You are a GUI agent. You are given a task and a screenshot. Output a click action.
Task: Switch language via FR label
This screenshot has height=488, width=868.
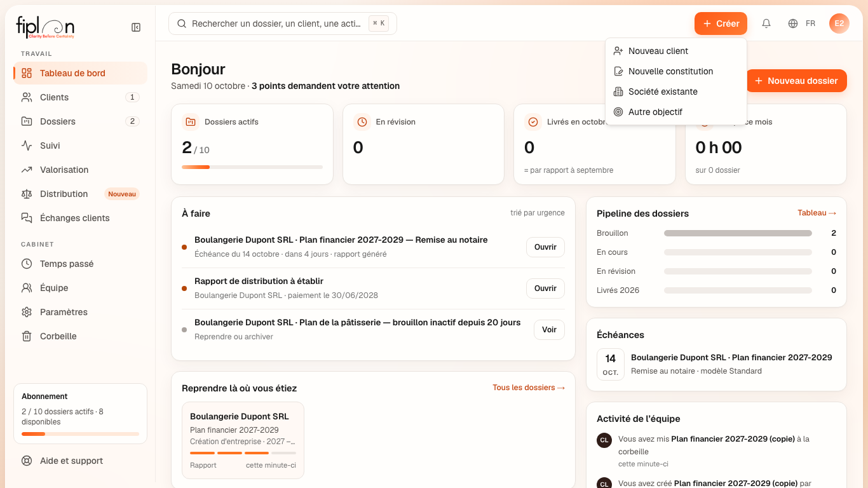click(810, 24)
